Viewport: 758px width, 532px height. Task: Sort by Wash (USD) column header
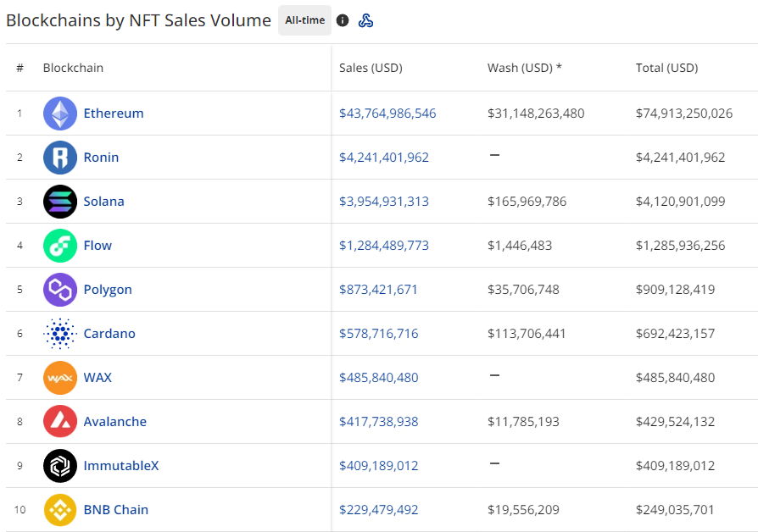tap(524, 68)
